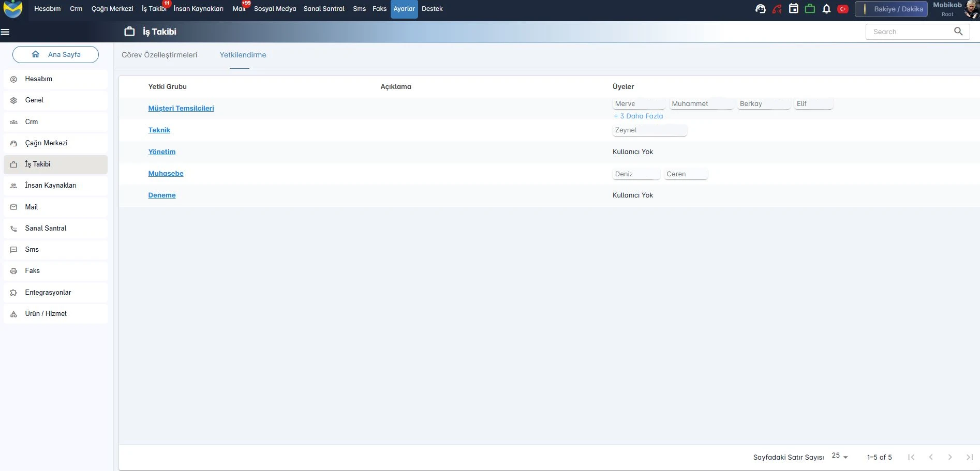Image resolution: width=980 pixels, height=471 pixels.
Task: Click the red phone call icon
Action: (777, 9)
